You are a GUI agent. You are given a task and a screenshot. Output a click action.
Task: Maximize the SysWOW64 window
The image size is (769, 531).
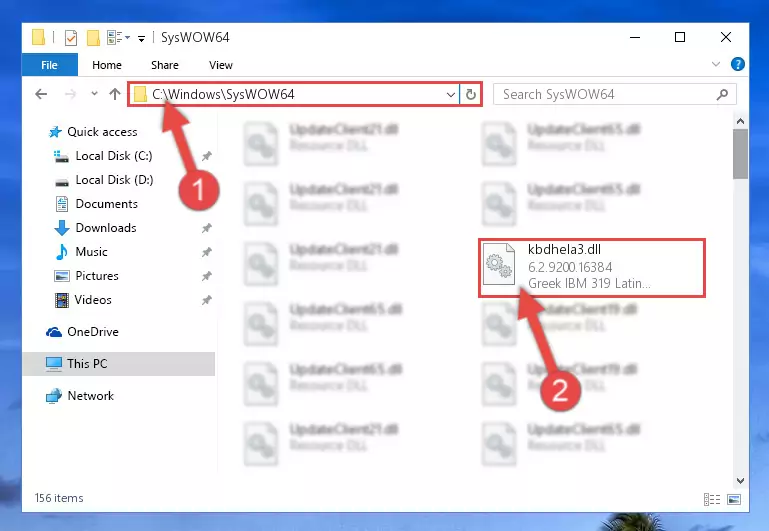click(x=680, y=37)
